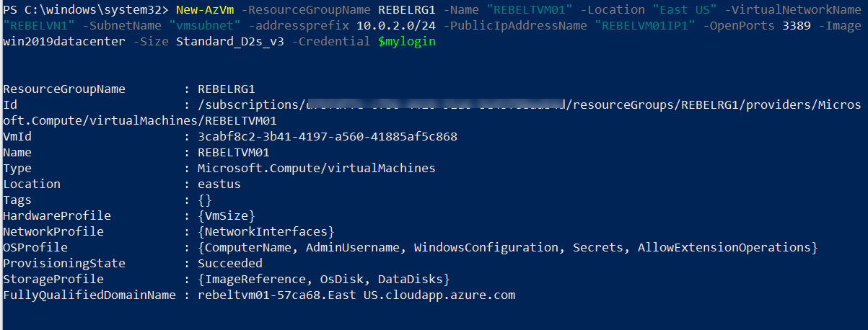
Task: Click the Location value eastus
Action: point(219,184)
